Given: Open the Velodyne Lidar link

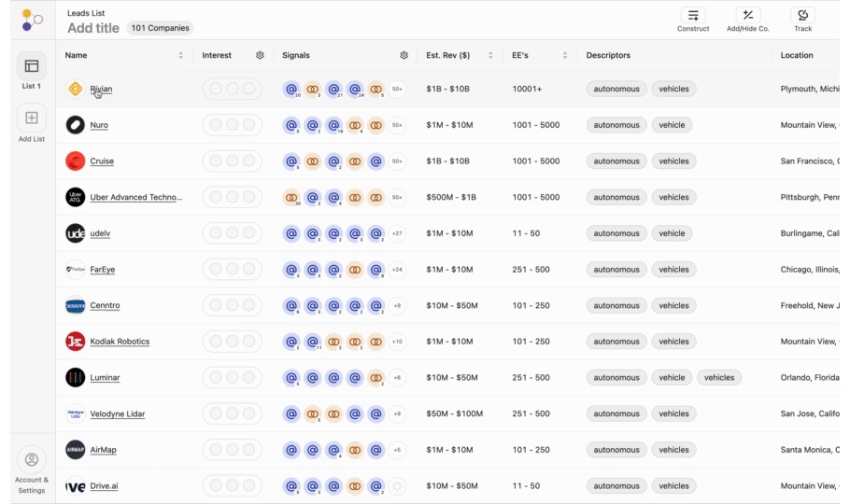Looking at the screenshot, I should (x=117, y=413).
